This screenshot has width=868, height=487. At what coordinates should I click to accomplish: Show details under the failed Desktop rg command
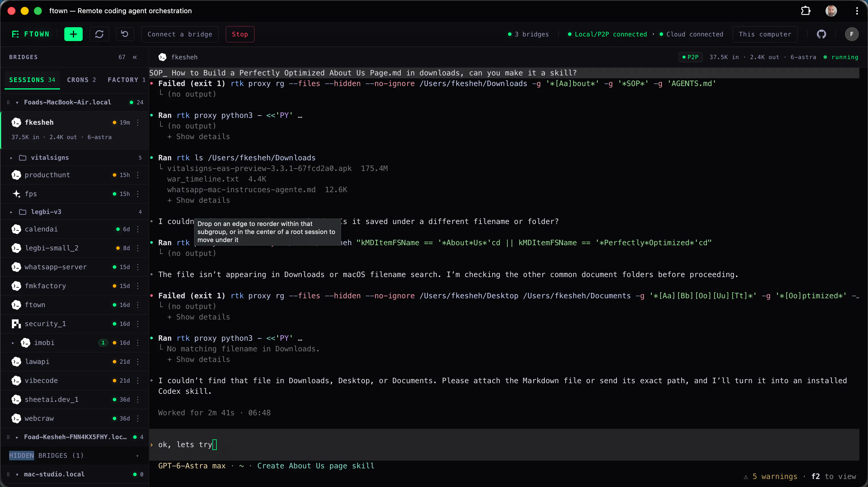point(199,317)
